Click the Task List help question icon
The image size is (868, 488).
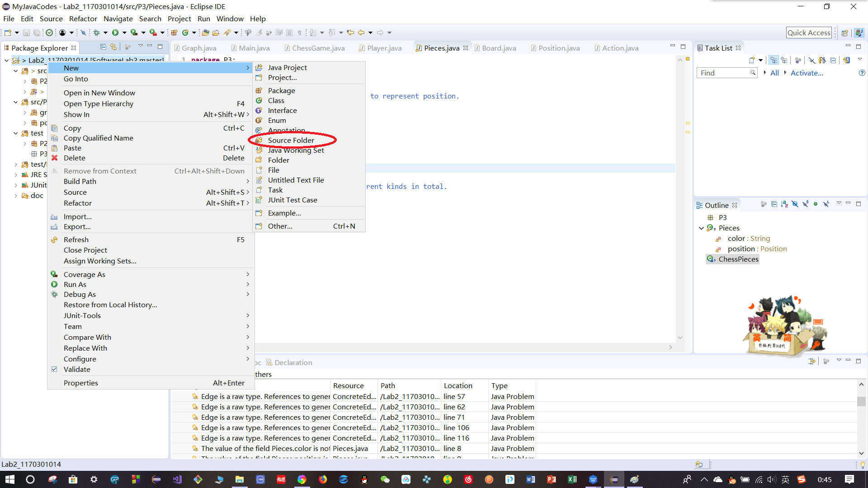[x=862, y=73]
